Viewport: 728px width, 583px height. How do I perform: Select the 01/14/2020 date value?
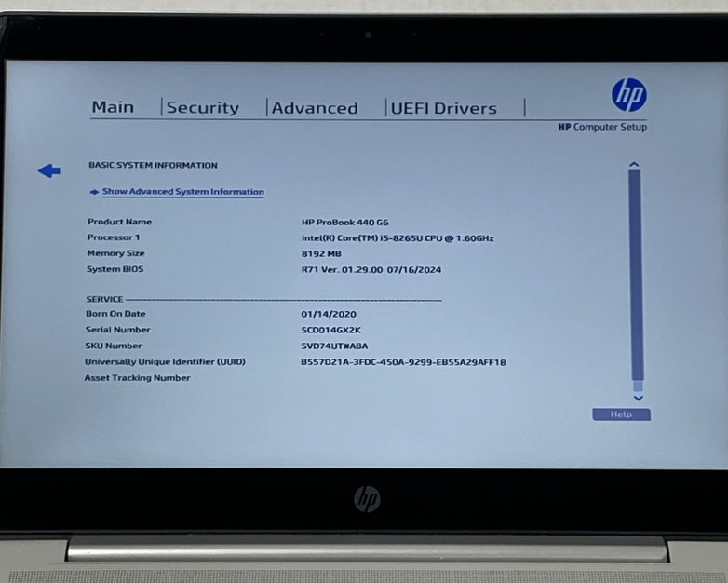click(x=329, y=315)
